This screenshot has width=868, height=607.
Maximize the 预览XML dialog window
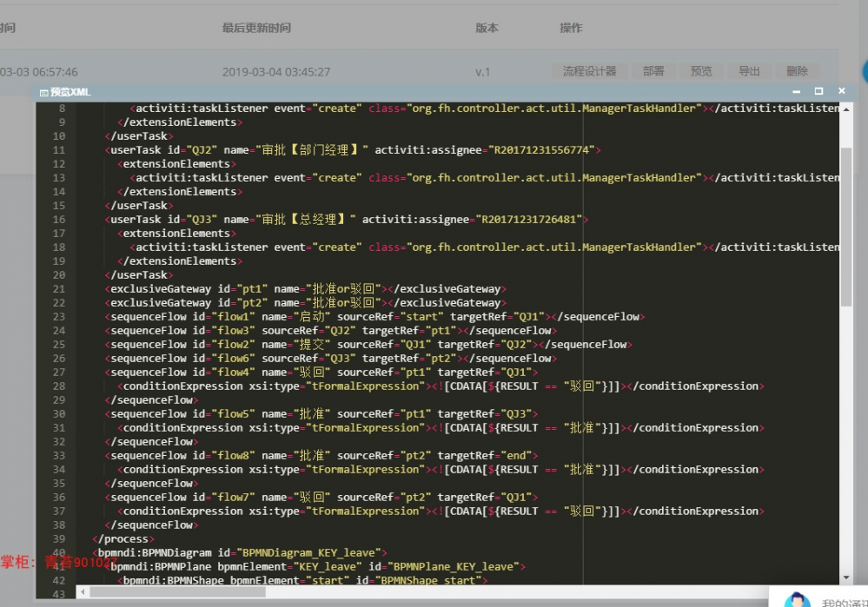point(818,91)
